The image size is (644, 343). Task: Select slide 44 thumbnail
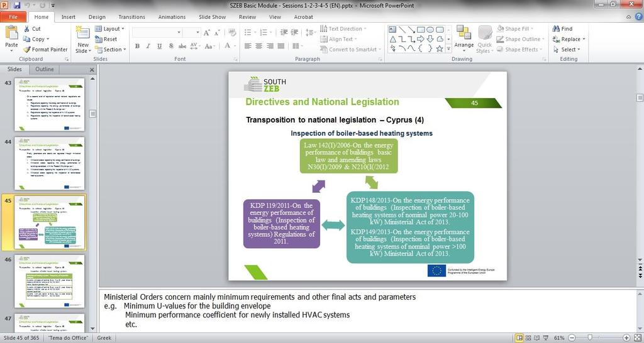click(49, 163)
